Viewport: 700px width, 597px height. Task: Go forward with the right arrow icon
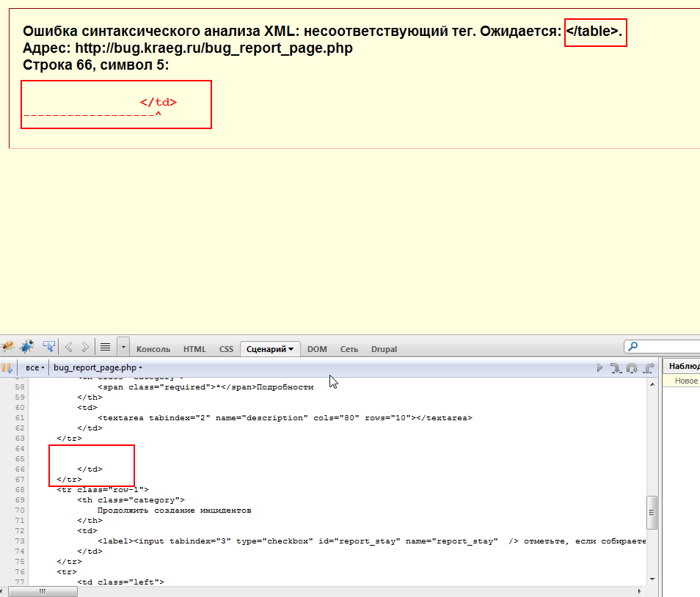click(85, 347)
